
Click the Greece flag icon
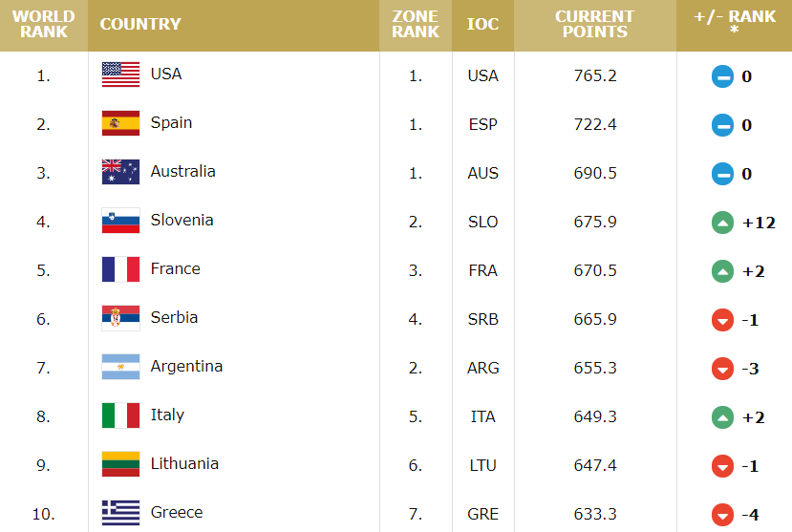(x=120, y=513)
